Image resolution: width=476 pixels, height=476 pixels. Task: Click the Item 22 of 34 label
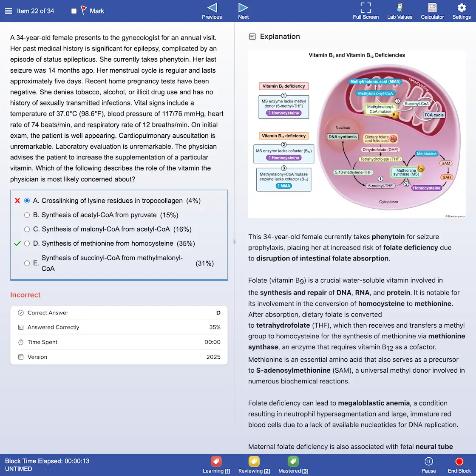[x=36, y=11]
